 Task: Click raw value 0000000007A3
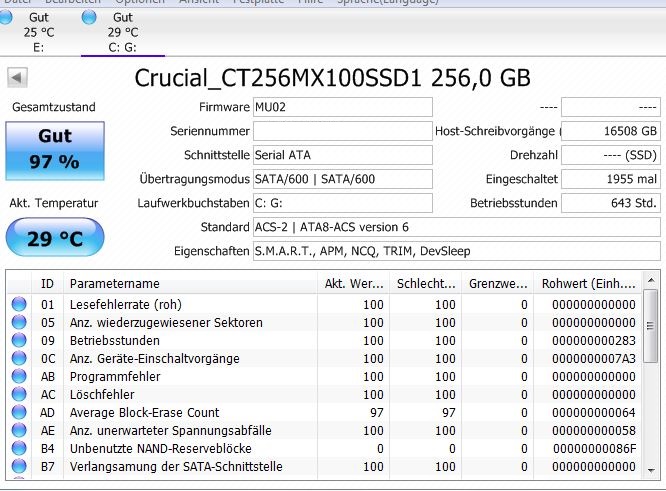[x=594, y=358]
